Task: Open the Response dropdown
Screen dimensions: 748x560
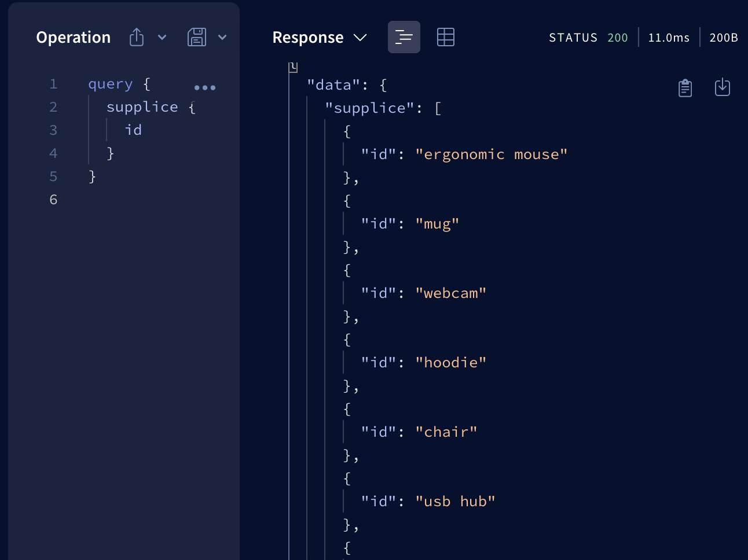Action: pos(320,38)
